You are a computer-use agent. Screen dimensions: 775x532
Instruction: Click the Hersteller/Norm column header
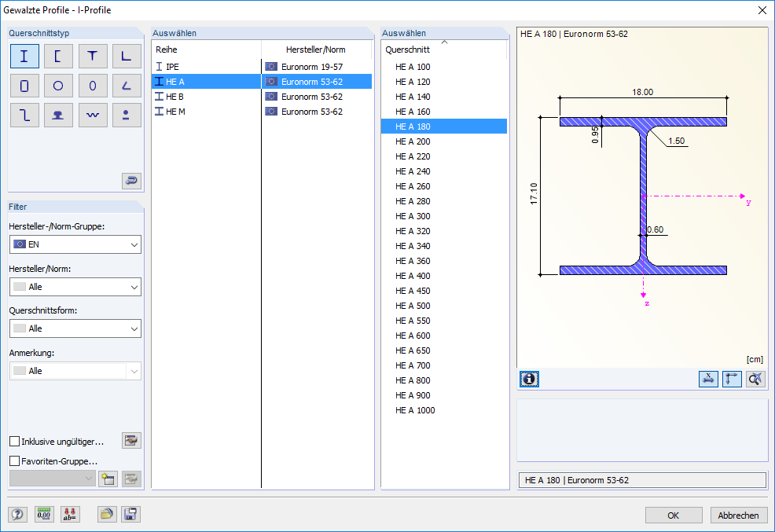pos(316,50)
